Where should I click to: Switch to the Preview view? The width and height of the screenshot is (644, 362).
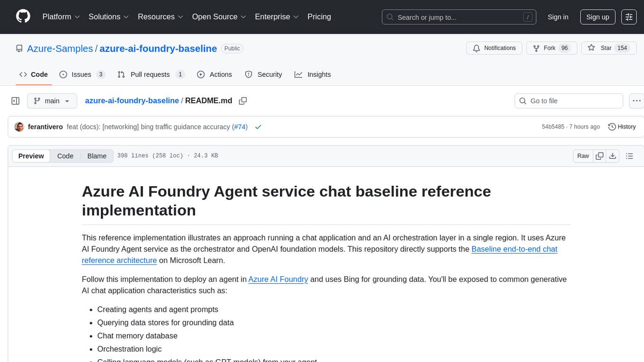tap(31, 156)
